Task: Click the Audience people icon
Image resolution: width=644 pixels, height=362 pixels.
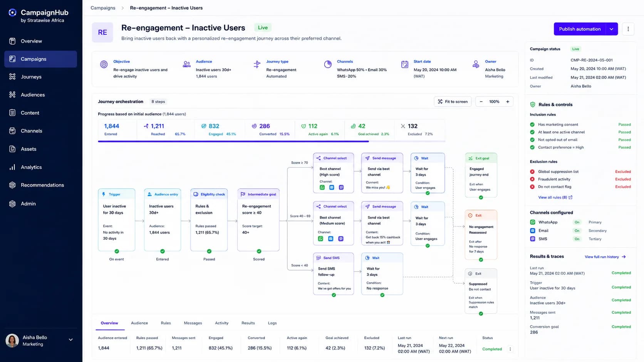Action: point(187,64)
